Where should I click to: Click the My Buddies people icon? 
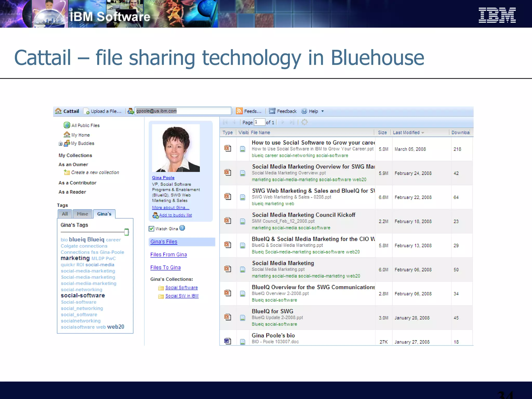click(67, 143)
